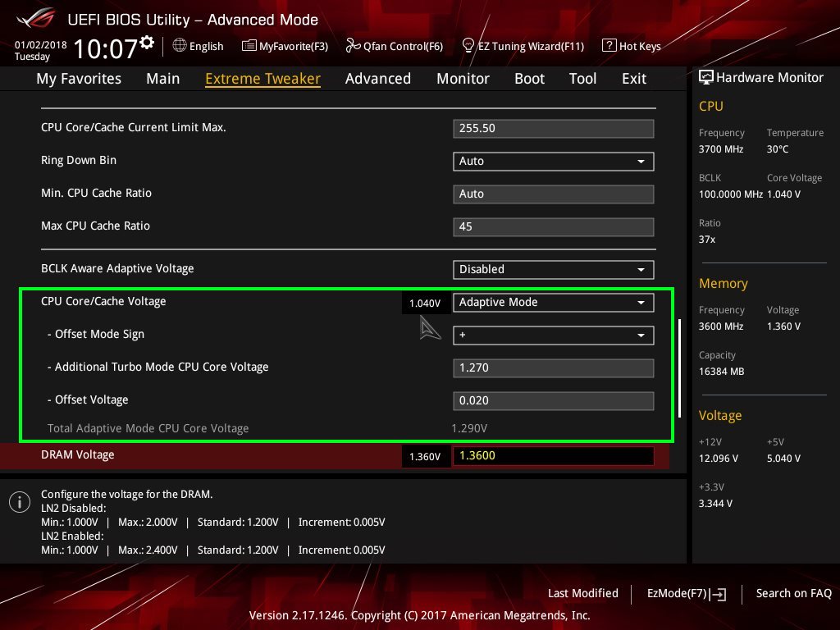This screenshot has width=840, height=630.
Task: Click Additional Turbo Mode CPU Core Voltage field
Action: click(554, 368)
